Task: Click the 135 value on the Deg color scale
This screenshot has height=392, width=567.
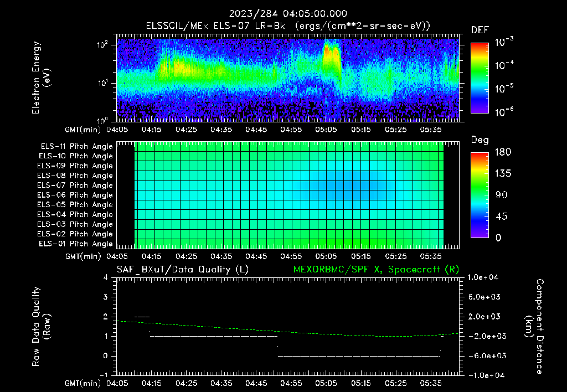Action: pyautogui.click(x=503, y=174)
